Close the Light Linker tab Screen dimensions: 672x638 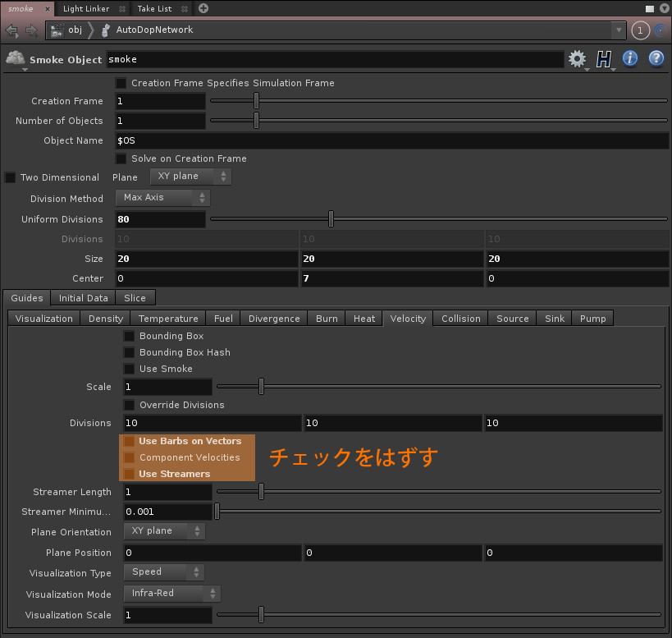point(122,8)
